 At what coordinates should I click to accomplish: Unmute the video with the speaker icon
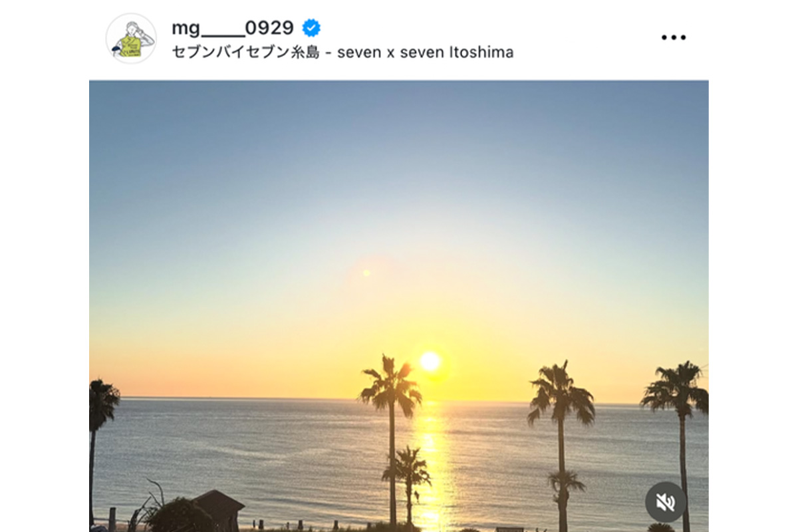666,502
